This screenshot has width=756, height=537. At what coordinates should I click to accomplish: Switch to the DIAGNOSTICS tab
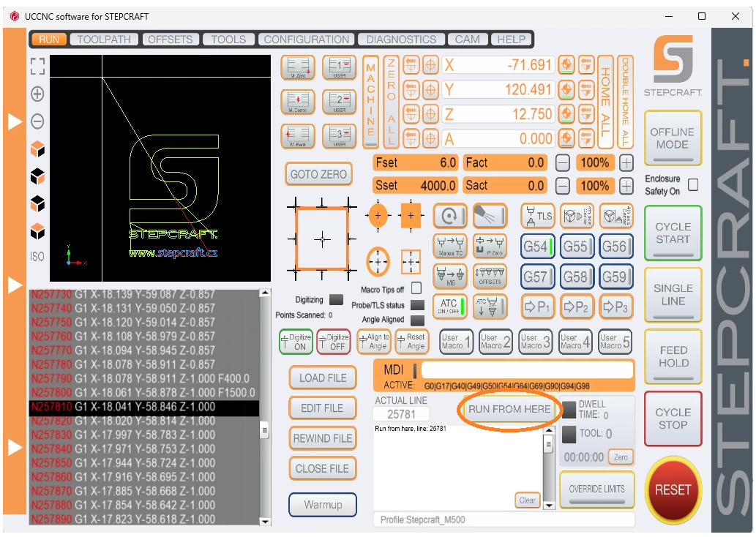(401, 40)
